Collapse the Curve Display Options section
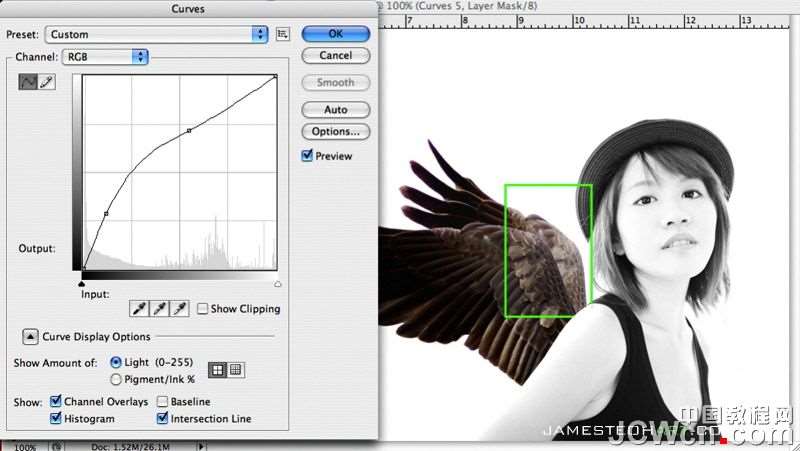Viewport: 800px width, 451px height. (x=30, y=337)
